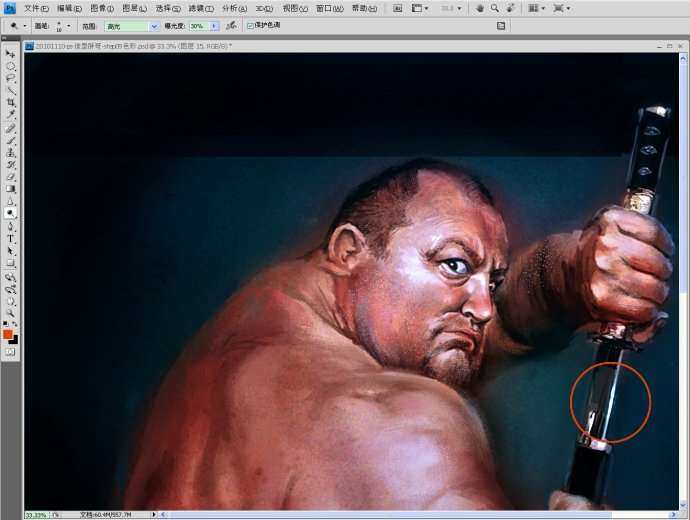Open the brush preset picker arrow
Image resolution: width=690 pixels, height=520 pixels.
pyautogui.click(x=69, y=26)
